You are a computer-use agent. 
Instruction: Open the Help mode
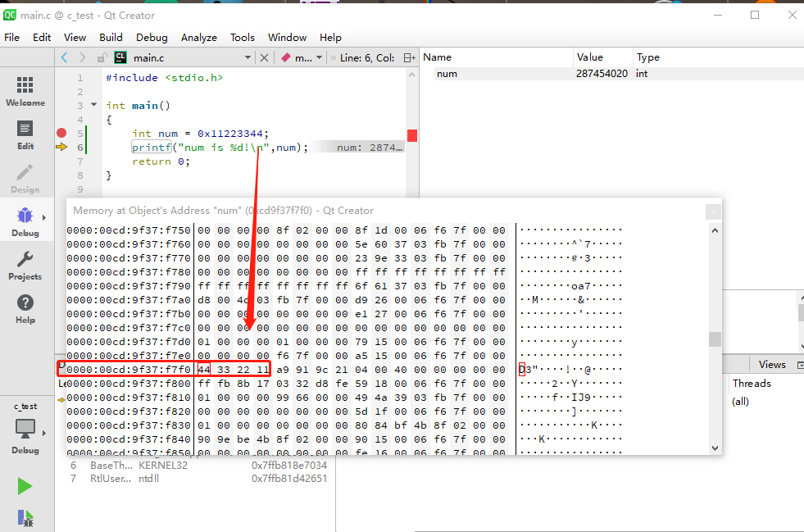point(25,309)
